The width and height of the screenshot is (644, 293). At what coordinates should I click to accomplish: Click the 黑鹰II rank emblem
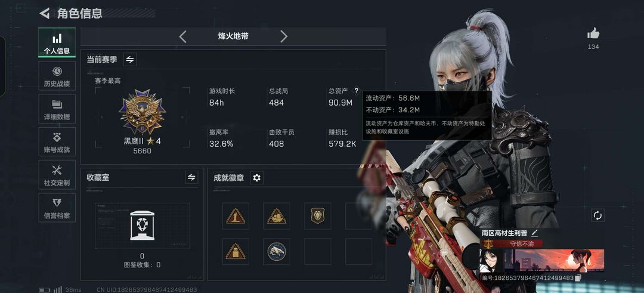143,112
